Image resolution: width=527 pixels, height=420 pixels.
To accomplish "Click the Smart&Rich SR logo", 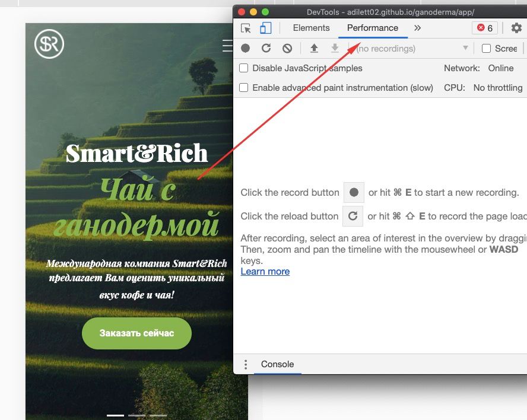I will pos(49,44).
